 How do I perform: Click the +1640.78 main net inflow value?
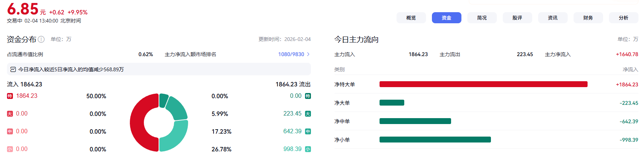click(627, 54)
